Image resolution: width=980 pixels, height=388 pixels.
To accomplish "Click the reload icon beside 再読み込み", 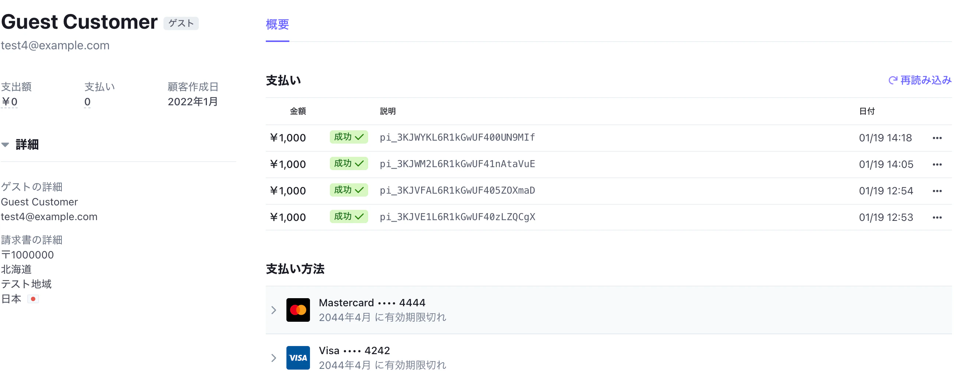I will pos(892,80).
